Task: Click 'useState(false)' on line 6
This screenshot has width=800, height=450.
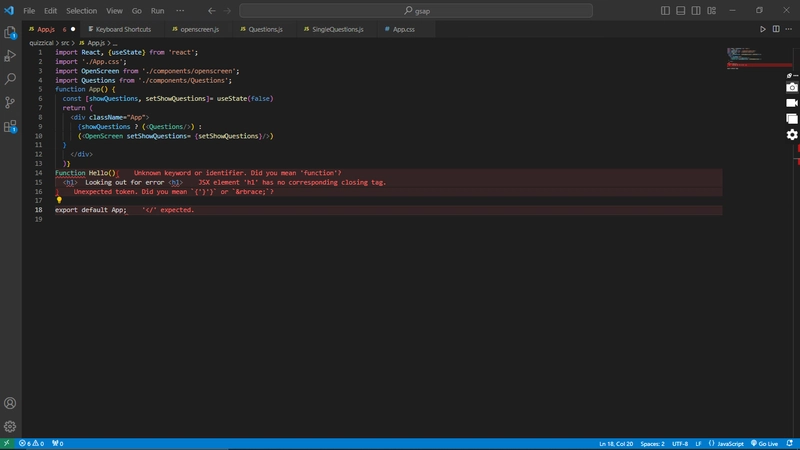Action: coord(245,98)
